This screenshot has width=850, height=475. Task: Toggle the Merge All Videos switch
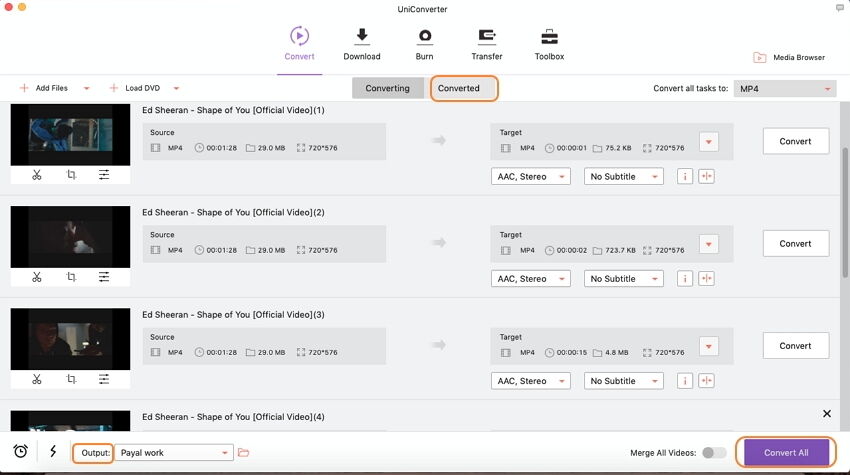pos(713,452)
